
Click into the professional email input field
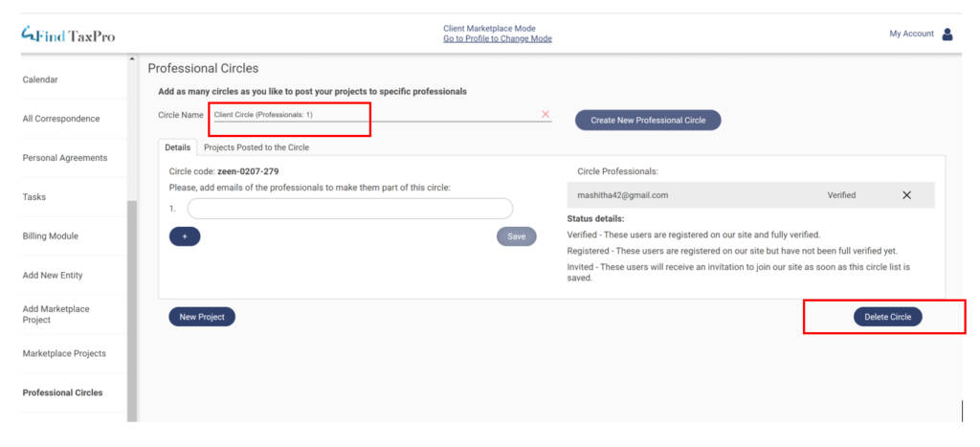click(x=350, y=209)
